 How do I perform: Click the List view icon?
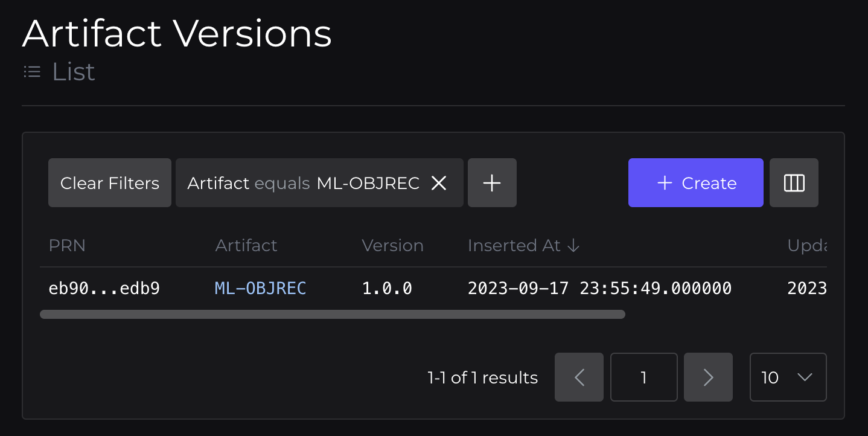click(32, 72)
